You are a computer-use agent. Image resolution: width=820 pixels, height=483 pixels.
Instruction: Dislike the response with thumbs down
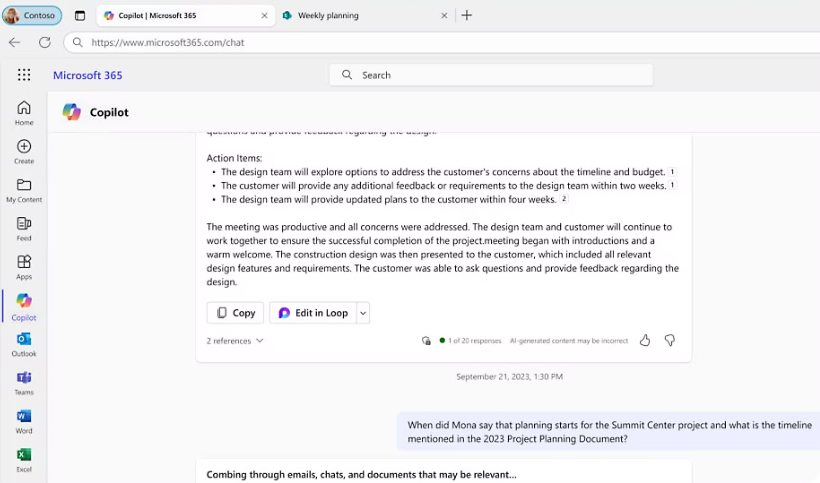tap(670, 340)
